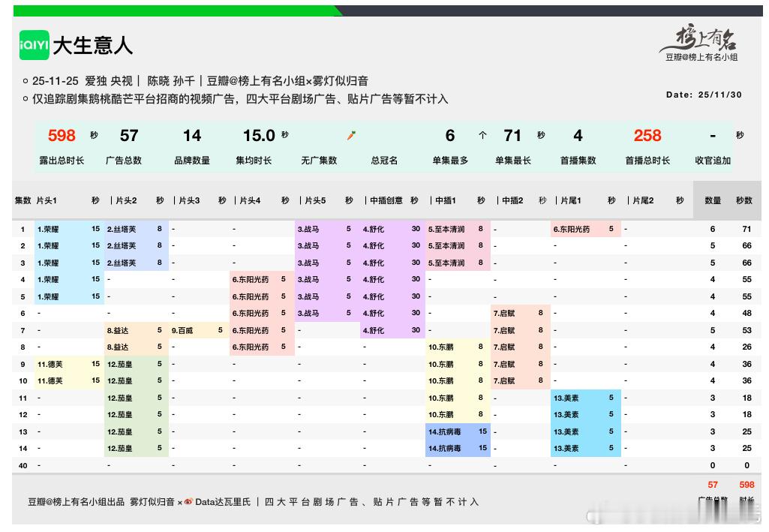Click the 收官追加 label
Image resolution: width=769 pixels, height=532 pixels.
[x=713, y=161]
